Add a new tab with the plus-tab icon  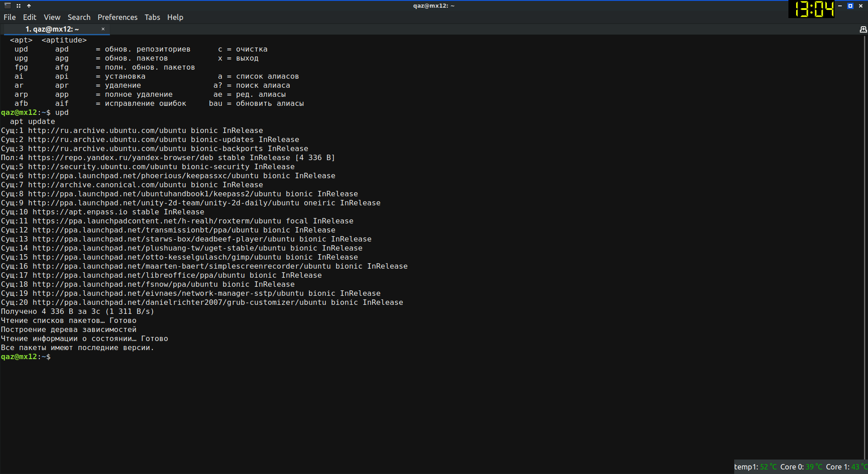pos(863,29)
